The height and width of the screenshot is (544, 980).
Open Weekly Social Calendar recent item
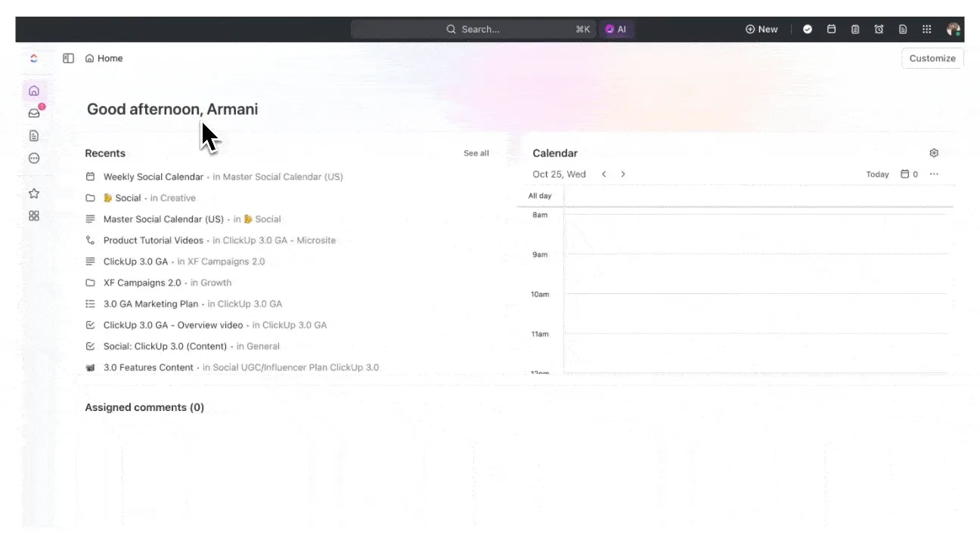coord(154,177)
